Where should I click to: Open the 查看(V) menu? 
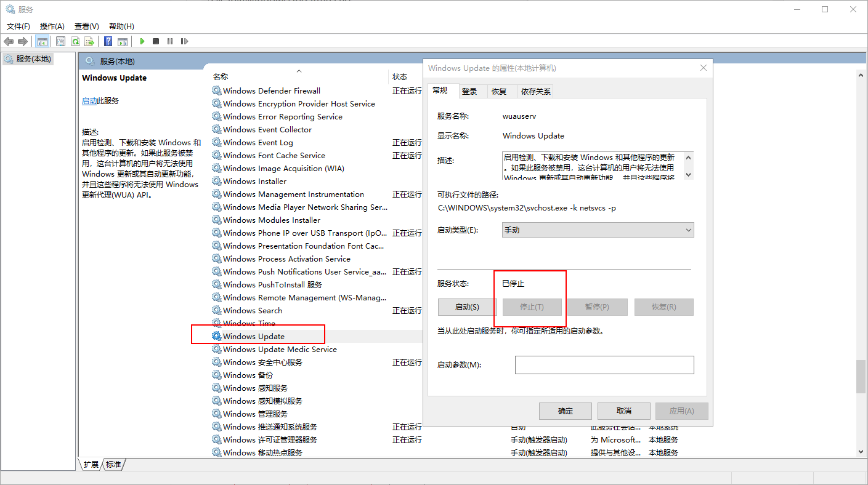coord(87,26)
